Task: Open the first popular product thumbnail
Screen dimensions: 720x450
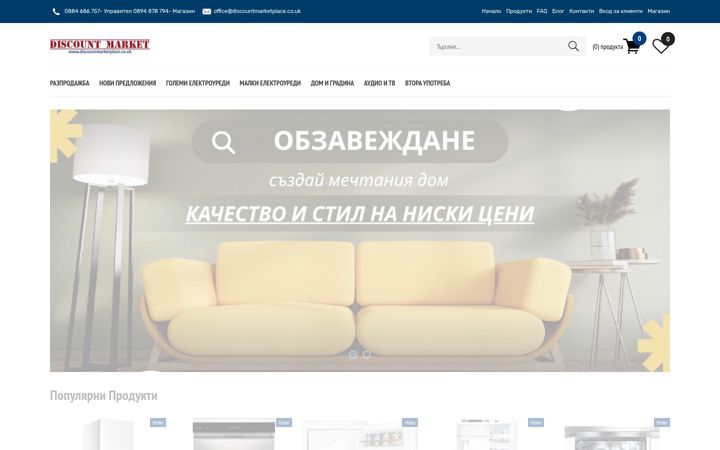Action: 108,434
